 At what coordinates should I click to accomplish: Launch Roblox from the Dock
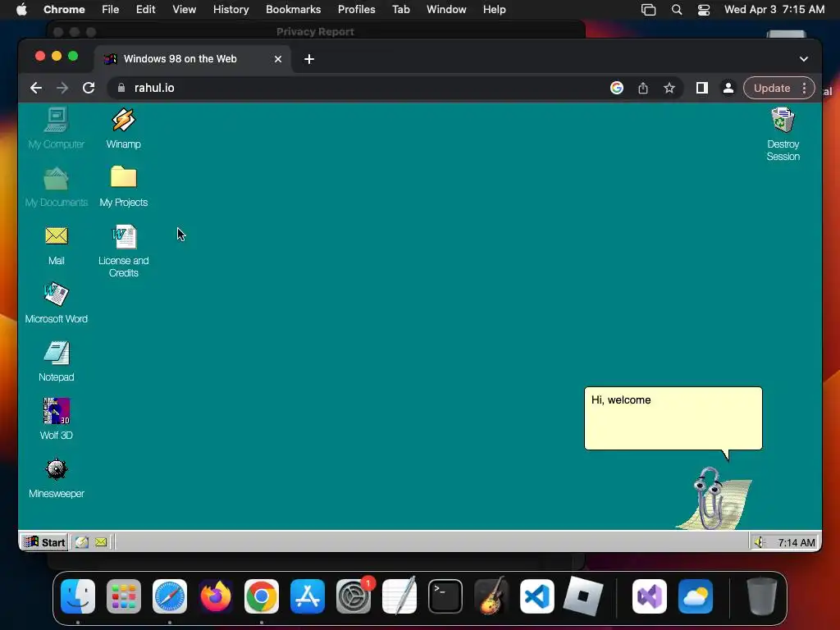click(583, 596)
